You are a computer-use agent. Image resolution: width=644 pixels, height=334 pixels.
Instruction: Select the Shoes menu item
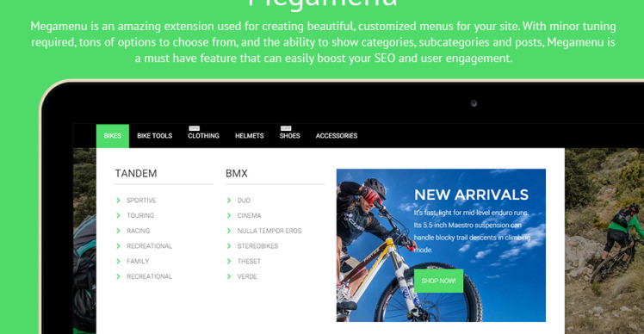pyautogui.click(x=289, y=136)
